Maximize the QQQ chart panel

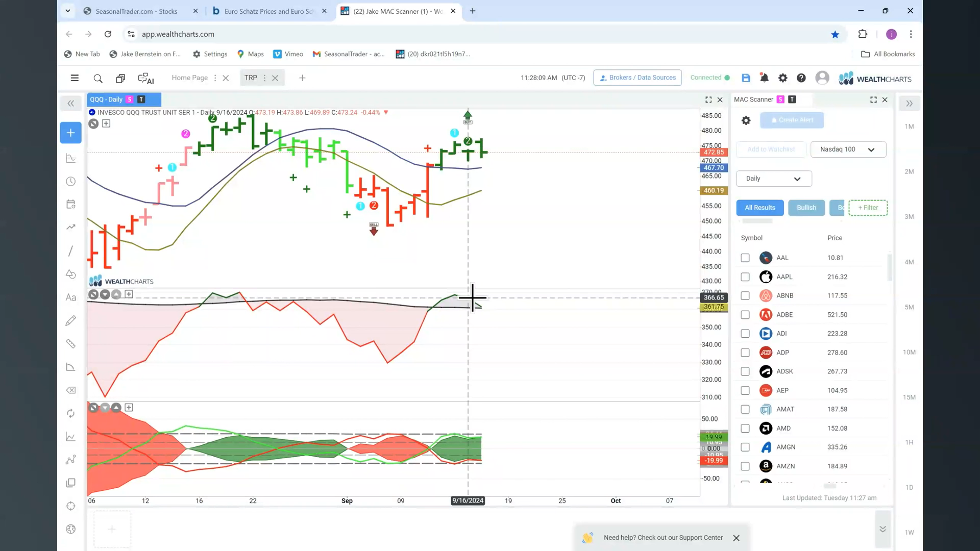708,99
